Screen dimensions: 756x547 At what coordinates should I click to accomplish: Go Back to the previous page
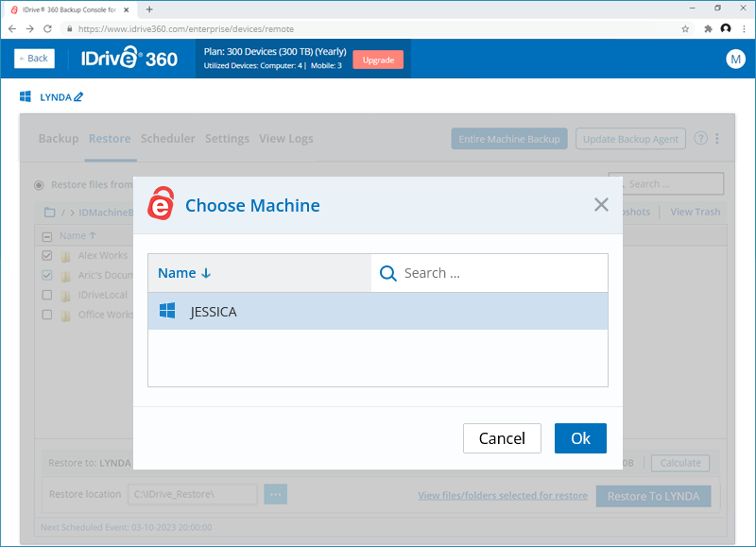click(34, 59)
